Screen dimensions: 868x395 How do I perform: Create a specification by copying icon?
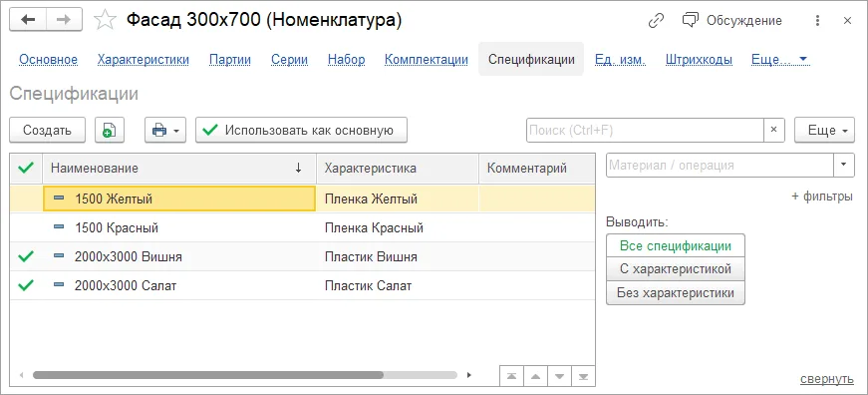(x=110, y=131)
